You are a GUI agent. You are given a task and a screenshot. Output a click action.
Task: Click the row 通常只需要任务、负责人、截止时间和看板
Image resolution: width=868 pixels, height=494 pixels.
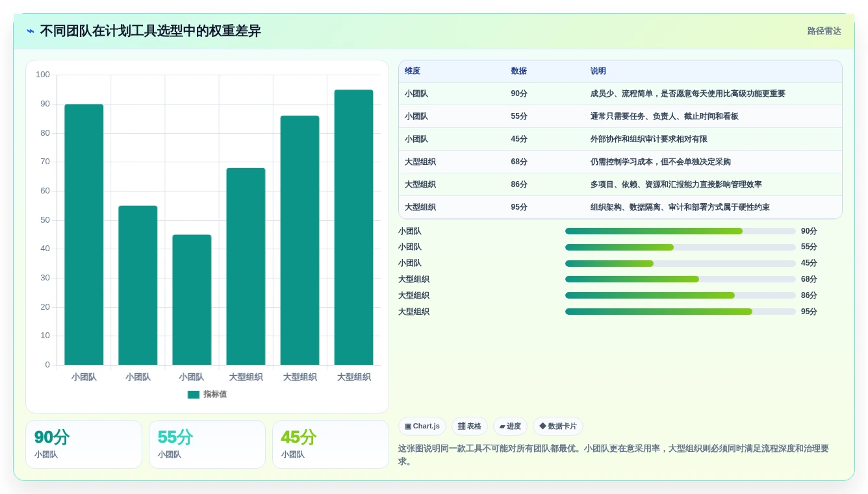pos(620,116)
